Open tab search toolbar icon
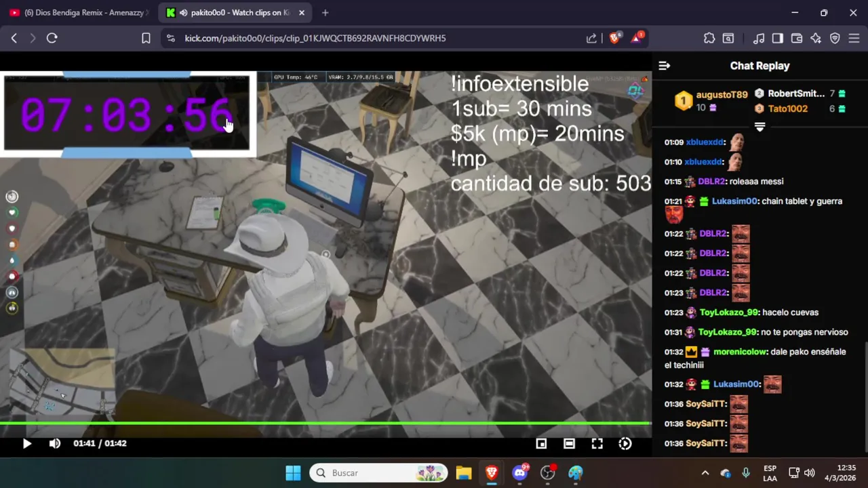Image resolution: width=868 pixels, height=488 pixels. (x=728, y=38)
